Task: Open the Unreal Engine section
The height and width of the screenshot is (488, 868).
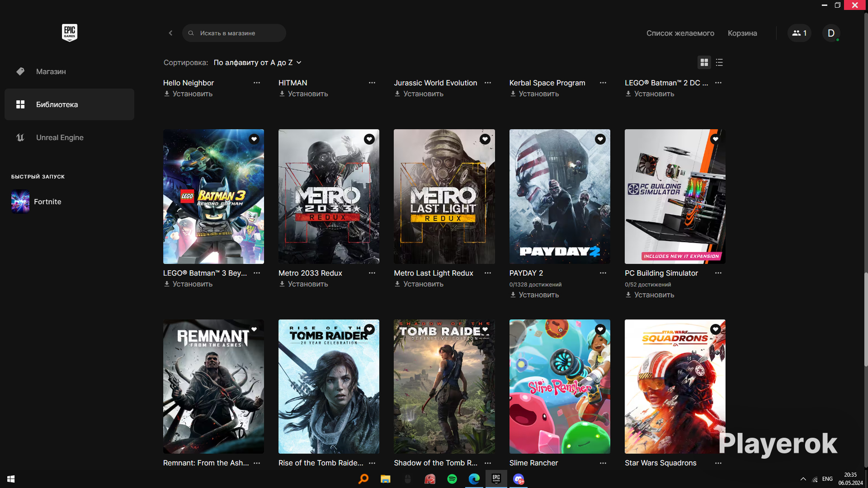Action: [x=69, y=138]
